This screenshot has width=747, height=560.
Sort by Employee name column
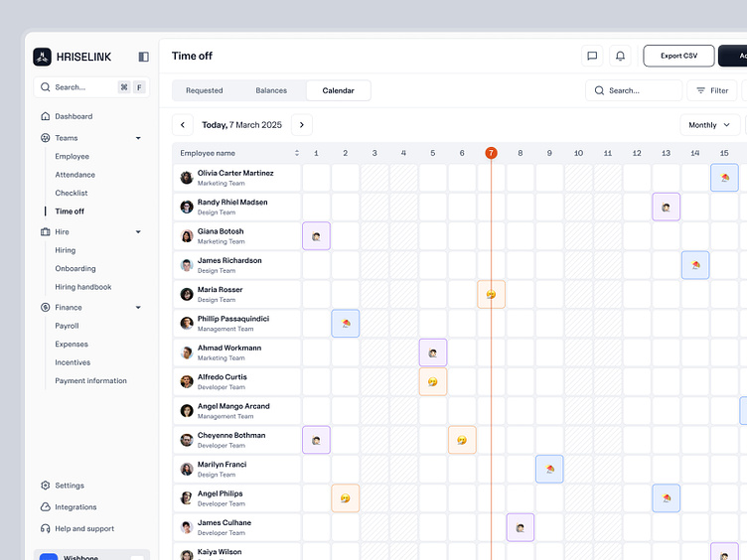296,153
